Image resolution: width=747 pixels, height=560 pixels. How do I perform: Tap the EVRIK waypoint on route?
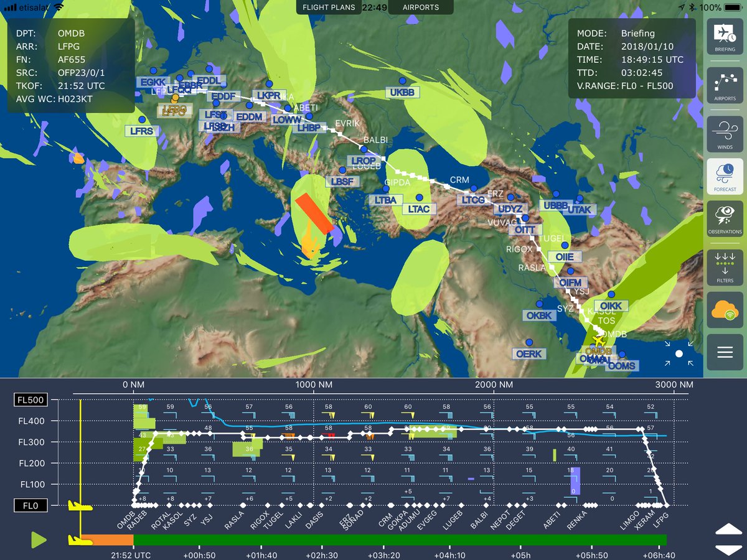(347, 123)
